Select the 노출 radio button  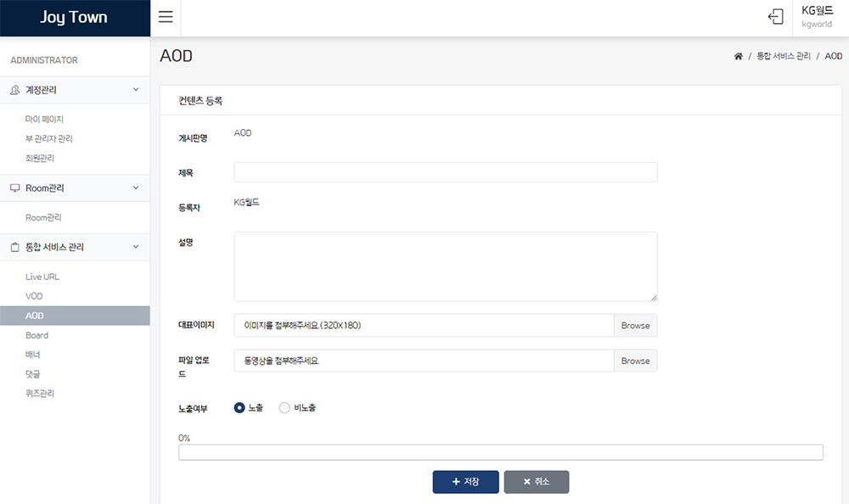(x=239, y=408)
